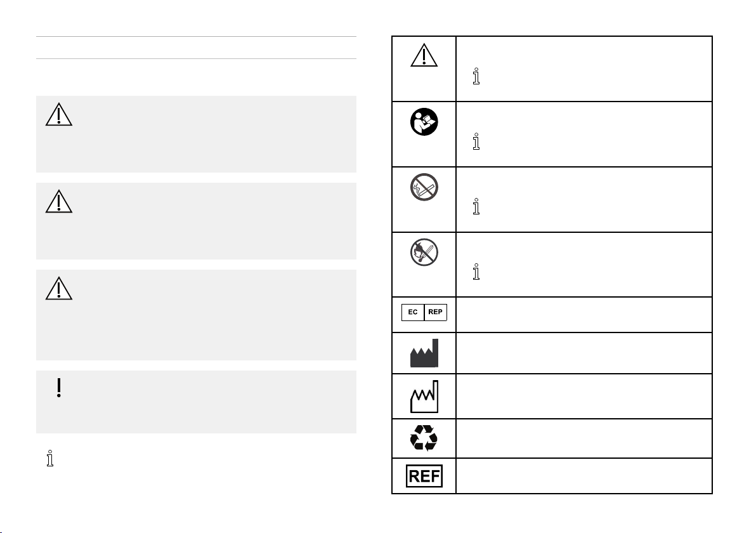Click the EC half of the representative box

pos(413,312)
